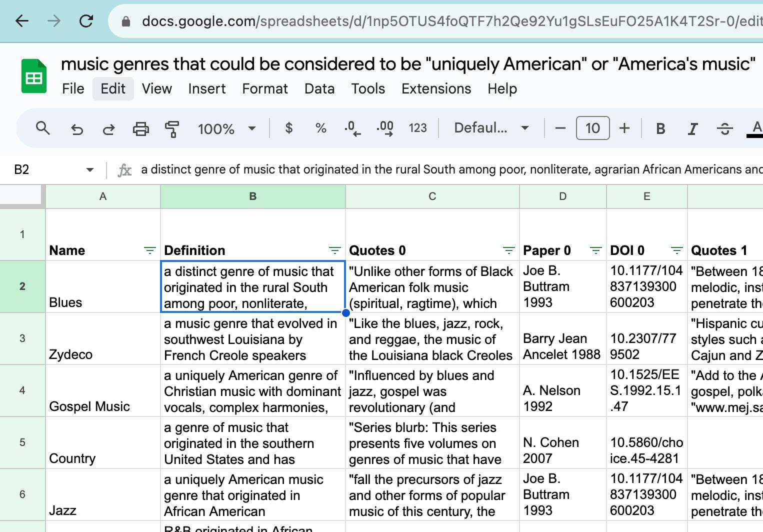Screen dimensions: 763x532
Task: Redo the last action
Action: pyautogui.click(x=108, y=129)
